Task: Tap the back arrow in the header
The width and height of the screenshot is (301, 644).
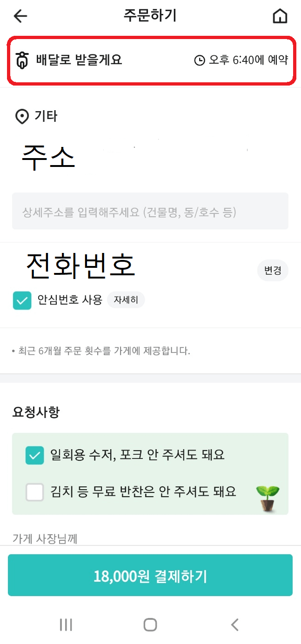Action: tap(20, 15)
